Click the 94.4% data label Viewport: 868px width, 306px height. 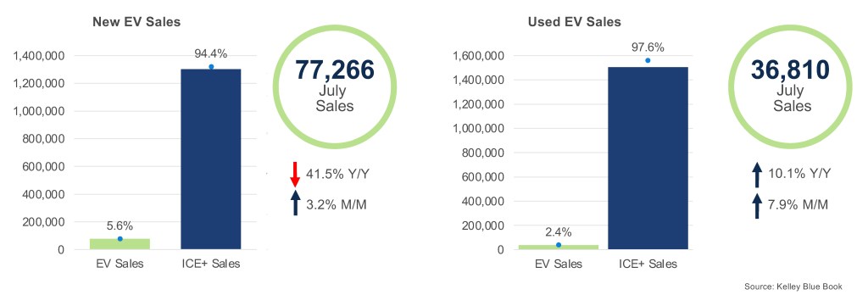click(x=210, y=53)
